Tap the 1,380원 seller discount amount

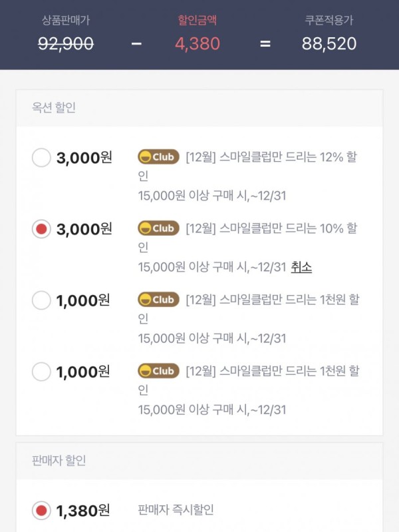pyautogui.click(x=83, y=511)
